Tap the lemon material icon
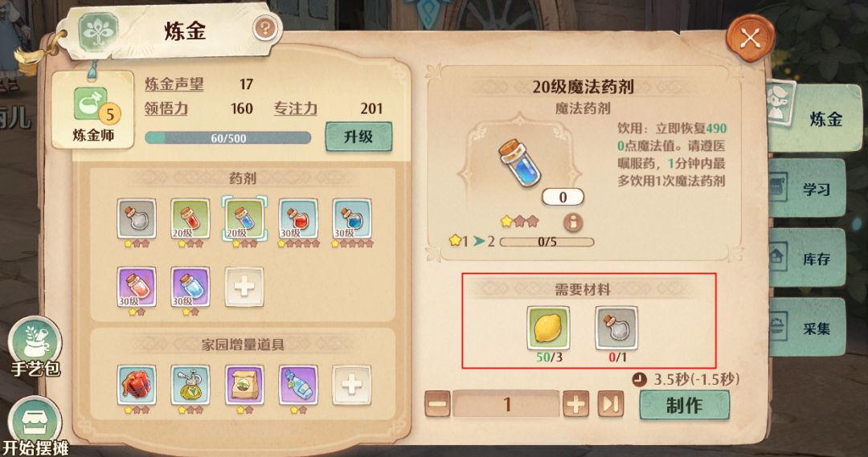 tap(548, 328)
